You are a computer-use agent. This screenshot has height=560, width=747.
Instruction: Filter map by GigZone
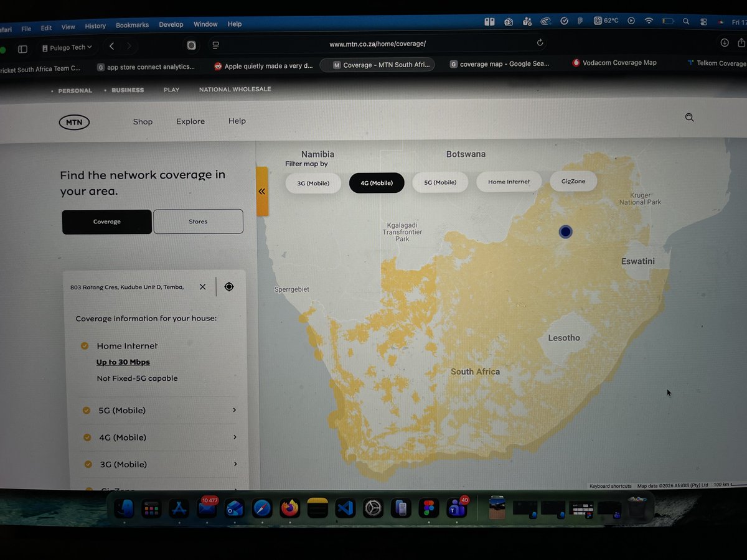(573, 181)
